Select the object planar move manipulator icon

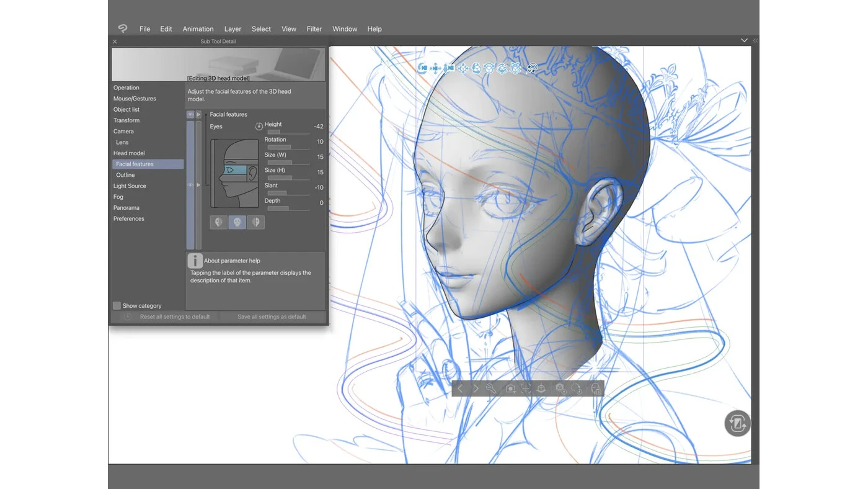pos(463,68)
